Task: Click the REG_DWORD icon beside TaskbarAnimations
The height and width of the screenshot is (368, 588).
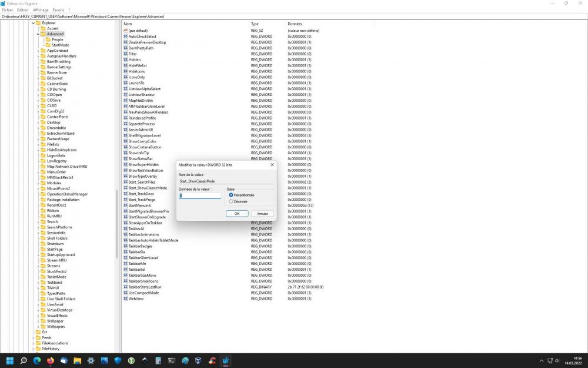Action: point(126,234)
